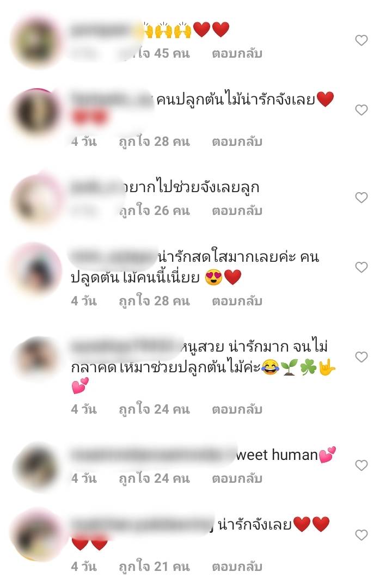Tap ตอบกลับ under the 21 likes comment
Image resolution: width=392 pixels, height=584 pixels.
[237, 567]
